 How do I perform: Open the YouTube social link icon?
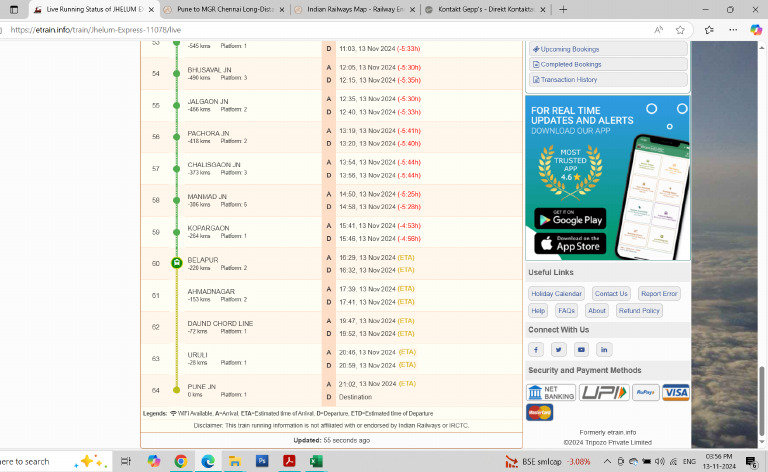coord(581,350)
